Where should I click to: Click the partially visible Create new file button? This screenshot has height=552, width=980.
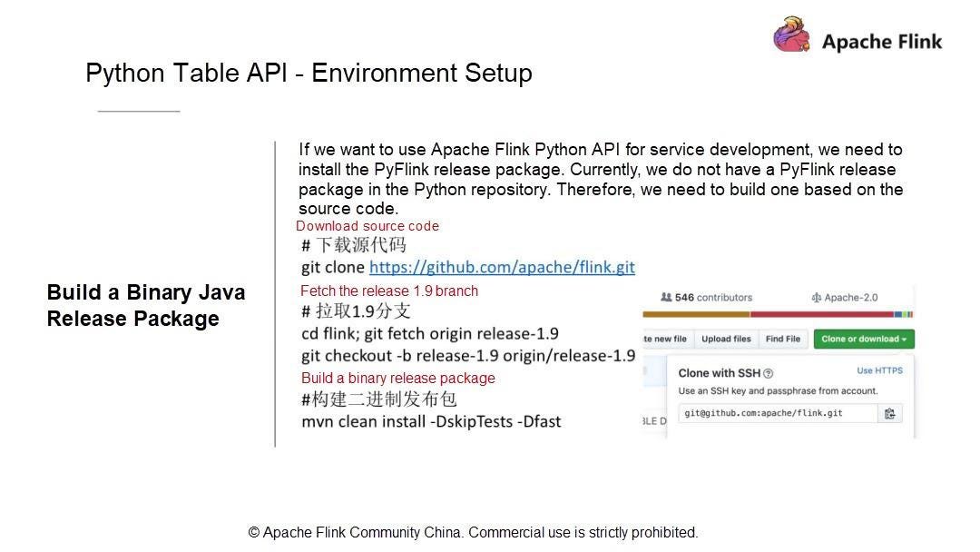coord(668,339)
